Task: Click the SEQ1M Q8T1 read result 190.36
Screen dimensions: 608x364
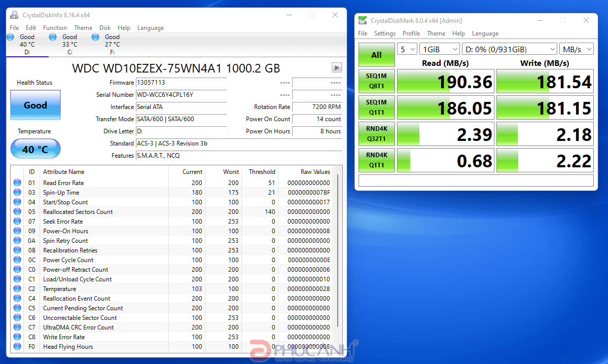Action: pos(446,81)
